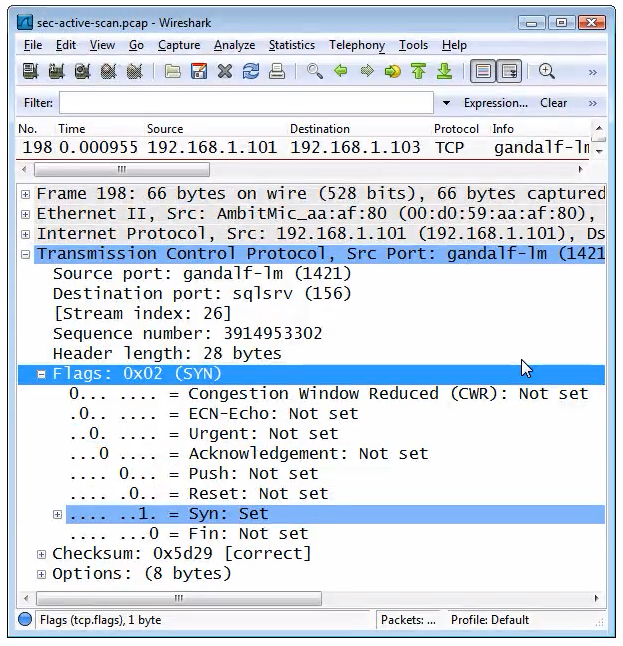The image size is (623, 646).
Task: Go forward in packet history arrow
Action: tap(367, 71)
